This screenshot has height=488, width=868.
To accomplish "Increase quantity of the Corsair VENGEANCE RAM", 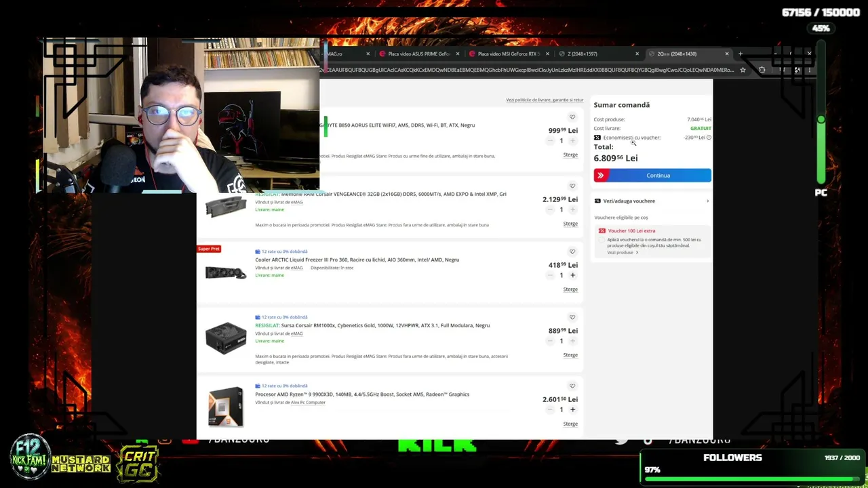I will pos(572,209).
